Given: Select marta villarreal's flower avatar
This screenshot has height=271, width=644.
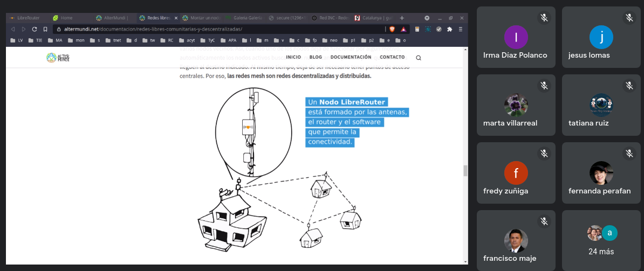Looking at the screenshot, I should (x=516, y=105).
